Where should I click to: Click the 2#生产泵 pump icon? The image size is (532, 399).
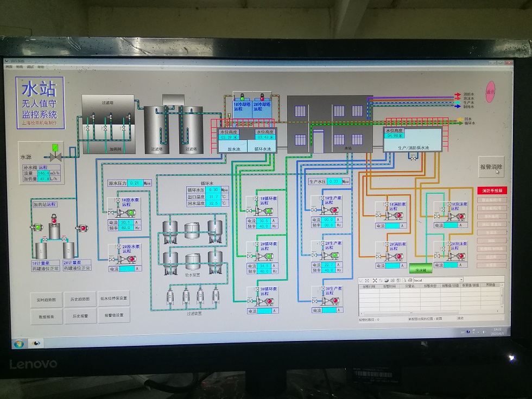(330, 255)
